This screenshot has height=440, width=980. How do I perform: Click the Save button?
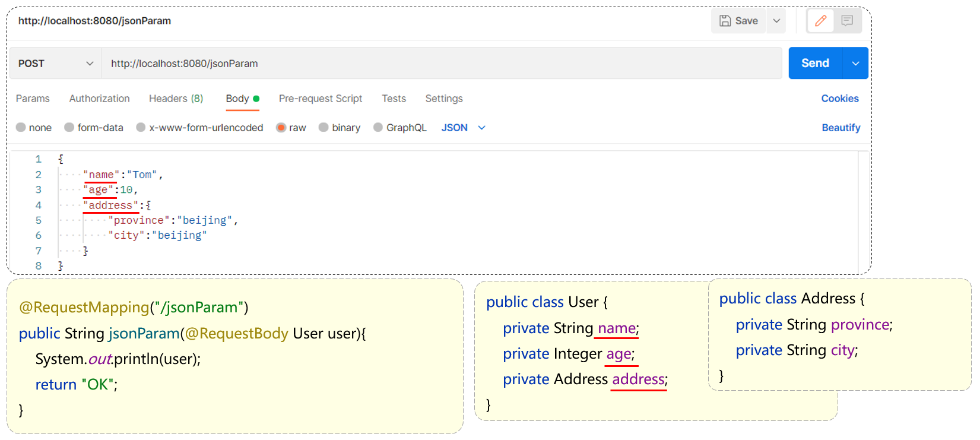pyautogui.click(x=739, y=21)
